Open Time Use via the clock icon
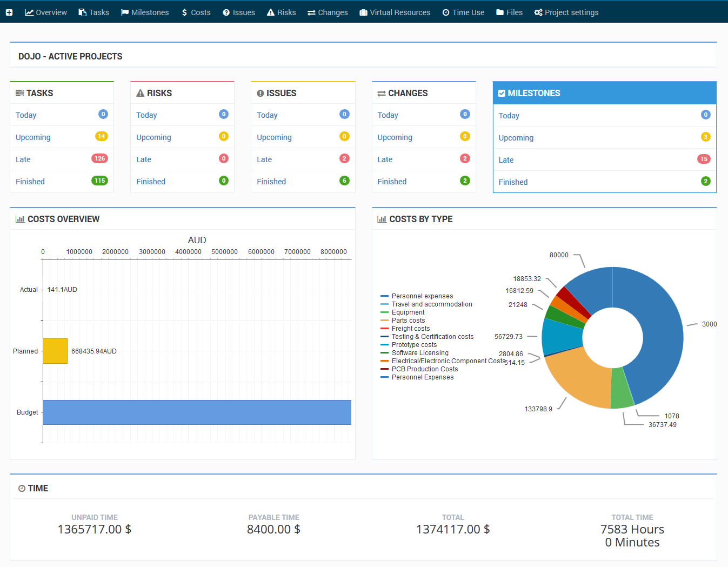728x567 pixels. click(x=446, y=12)
